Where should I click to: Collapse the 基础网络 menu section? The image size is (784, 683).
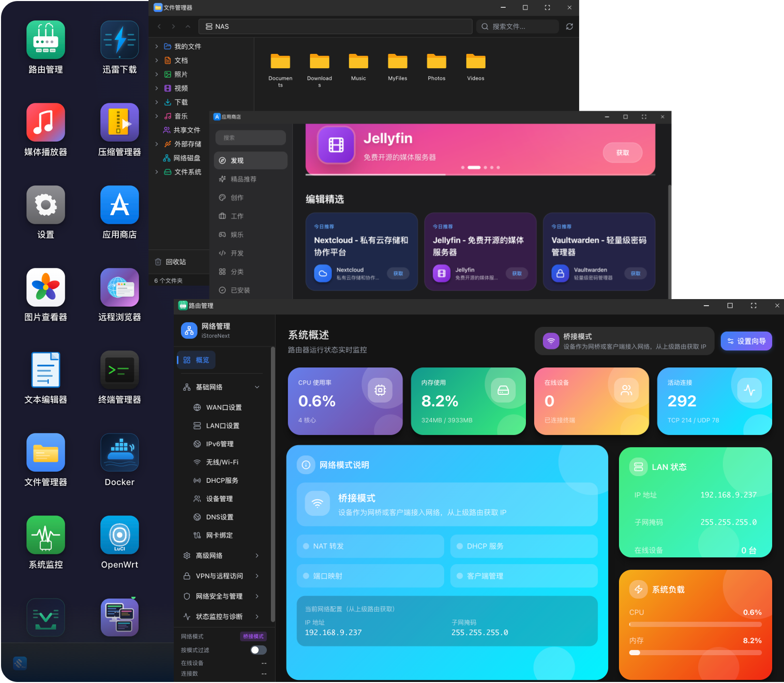tap(257, 387)
